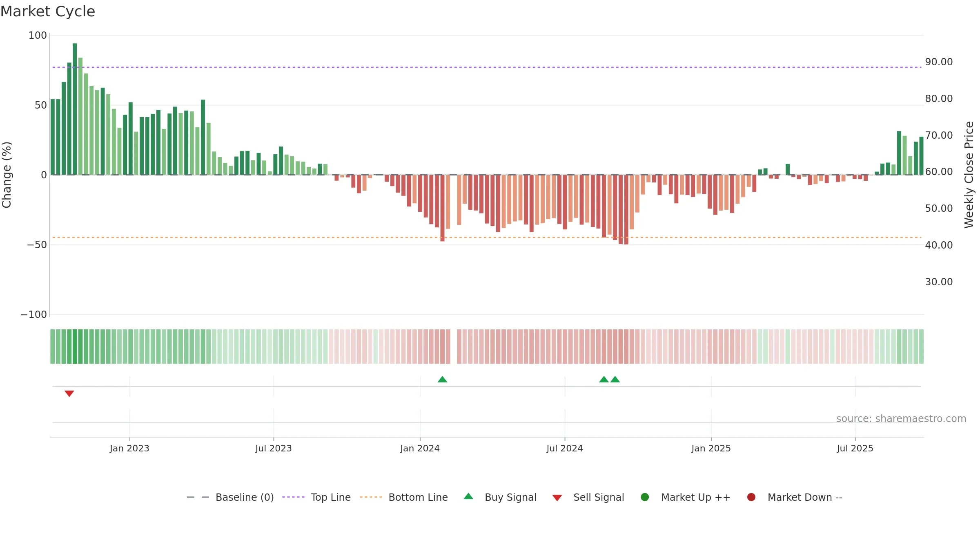The width and height of the screenshot is (980, 551).
Task: Click the Jul 2023 axis label
Action: [x=274, y=449]
